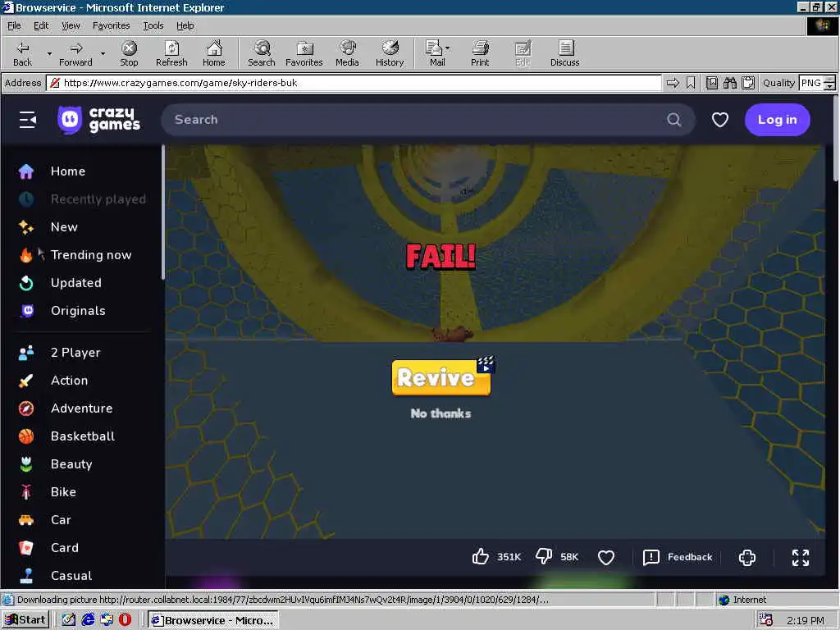Screen dimensions: 840x630
Task: Launch Internet Explorer from quick launch
Action: coord(88,620)
